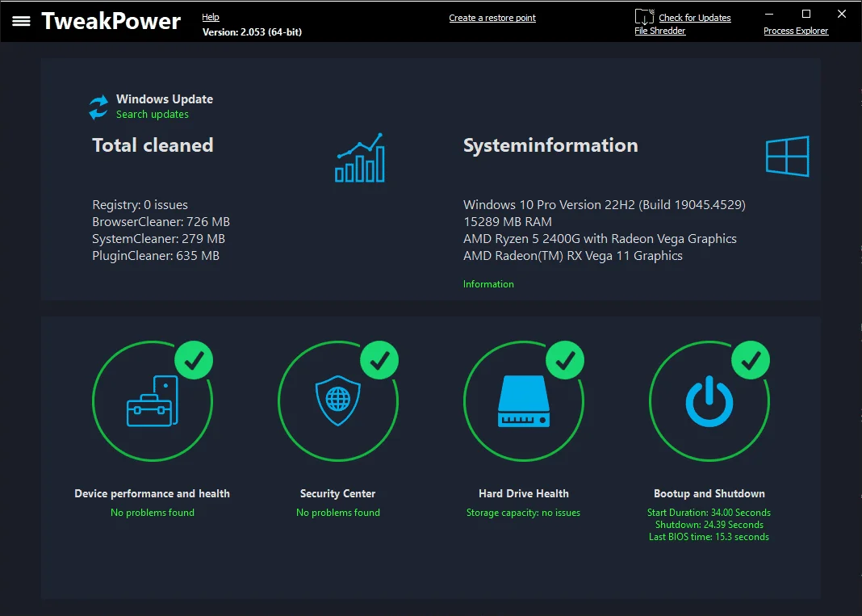This screenshot has height=616, width=862.
Task: Click the Total cleaned bar chart icon
Action: click(x=360, y=158)
